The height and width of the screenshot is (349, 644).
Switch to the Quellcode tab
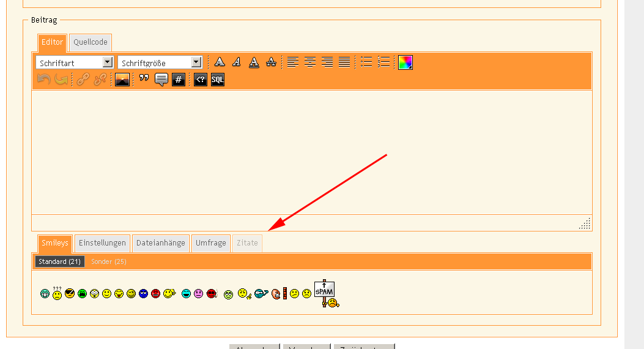click(91, 42)
